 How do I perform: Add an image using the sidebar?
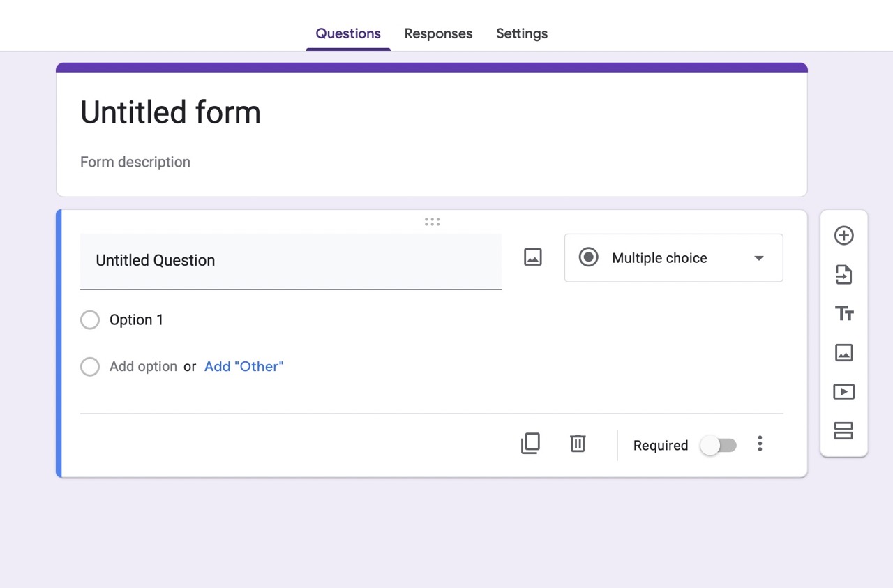(x=843, y=352)
